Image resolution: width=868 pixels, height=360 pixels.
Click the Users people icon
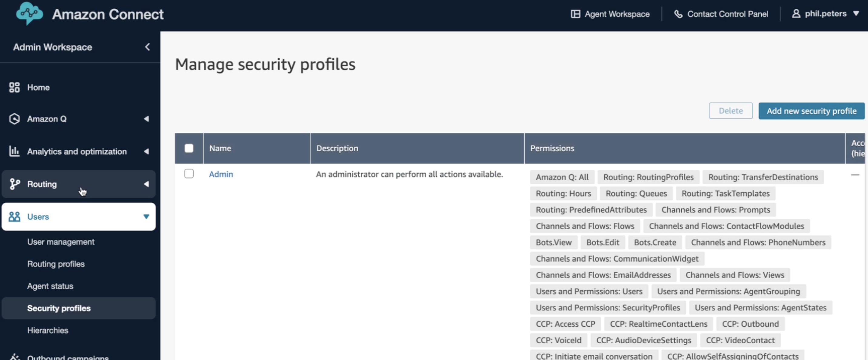coord(14,217)
